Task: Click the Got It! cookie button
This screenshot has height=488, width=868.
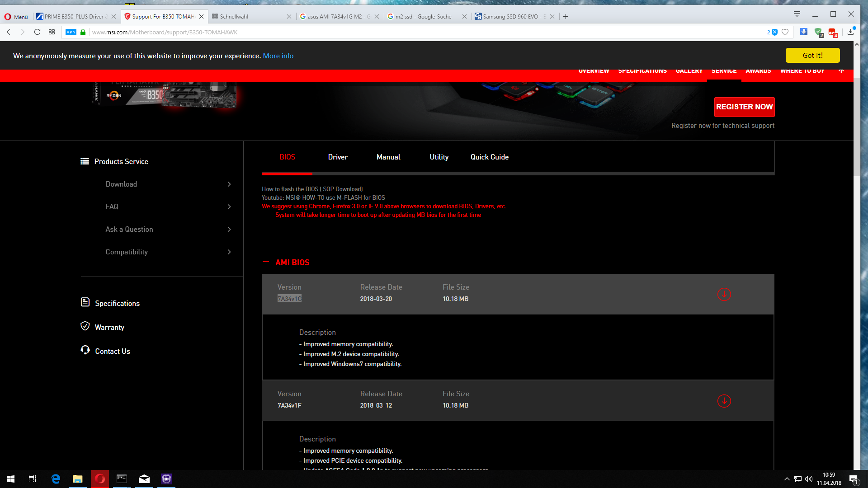Action: point(812,55)
